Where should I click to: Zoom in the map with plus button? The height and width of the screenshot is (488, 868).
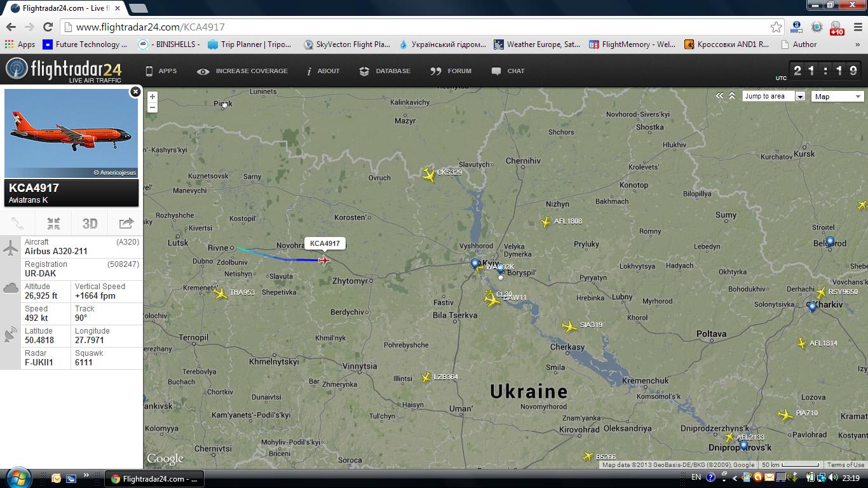coord(153,97)
